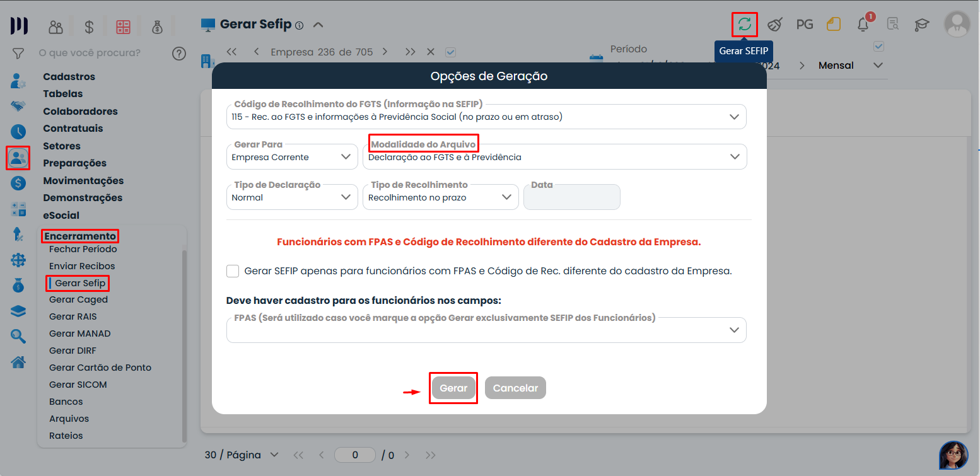Viewport: 980px width, 476px height.
Task: Click the Gerar button
Action: [453, 388]
